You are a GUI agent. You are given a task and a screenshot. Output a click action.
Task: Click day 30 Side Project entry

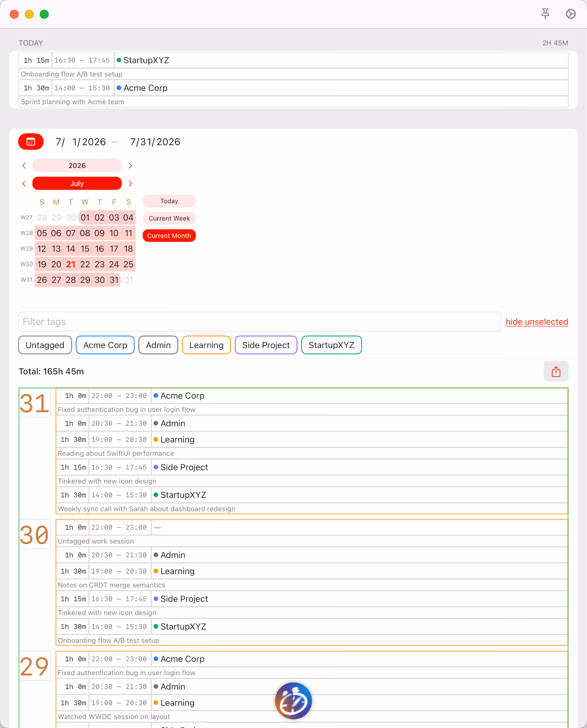(x=312, y=599)
